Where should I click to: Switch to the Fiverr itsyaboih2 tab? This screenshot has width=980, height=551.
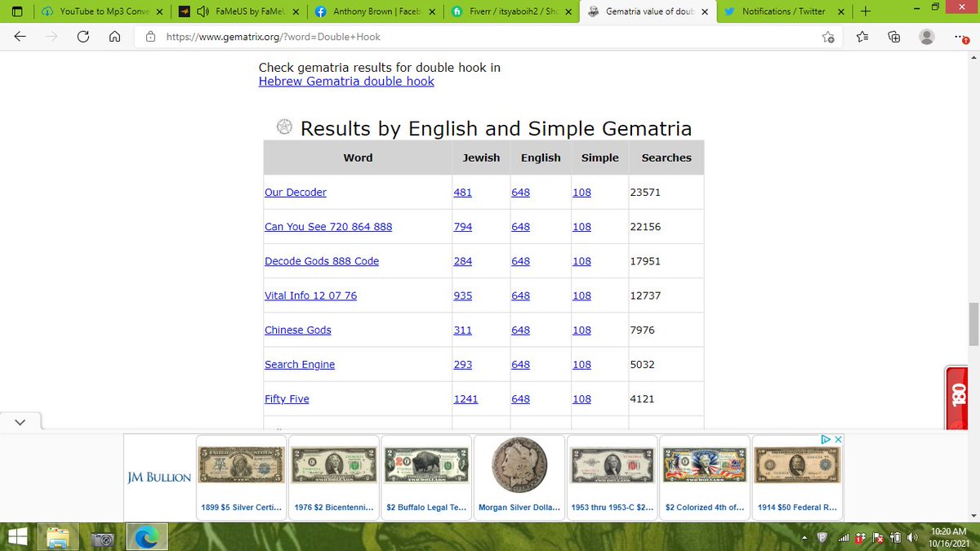click(x=511, y=11)
